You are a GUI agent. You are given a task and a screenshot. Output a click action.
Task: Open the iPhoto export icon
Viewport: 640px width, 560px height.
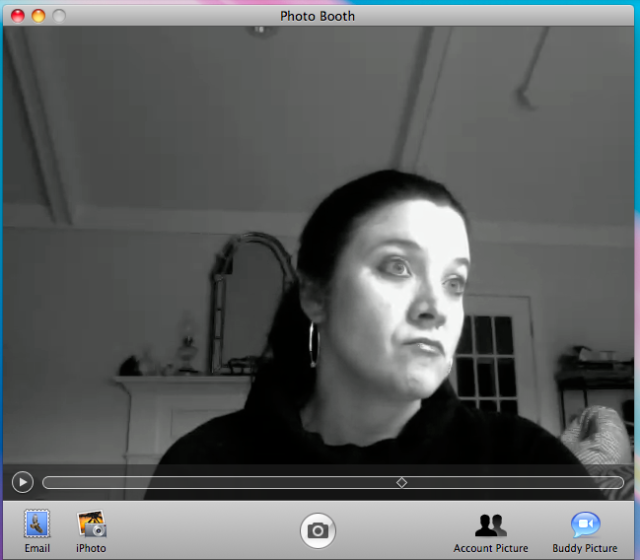tap(91, 524)
